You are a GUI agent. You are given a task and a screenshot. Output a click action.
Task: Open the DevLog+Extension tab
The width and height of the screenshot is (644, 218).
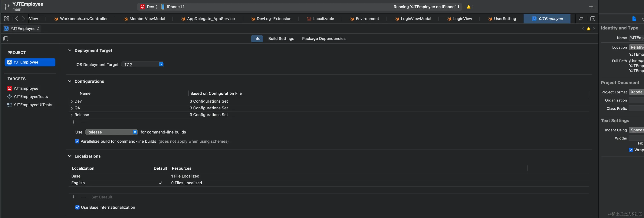(271, 19)
